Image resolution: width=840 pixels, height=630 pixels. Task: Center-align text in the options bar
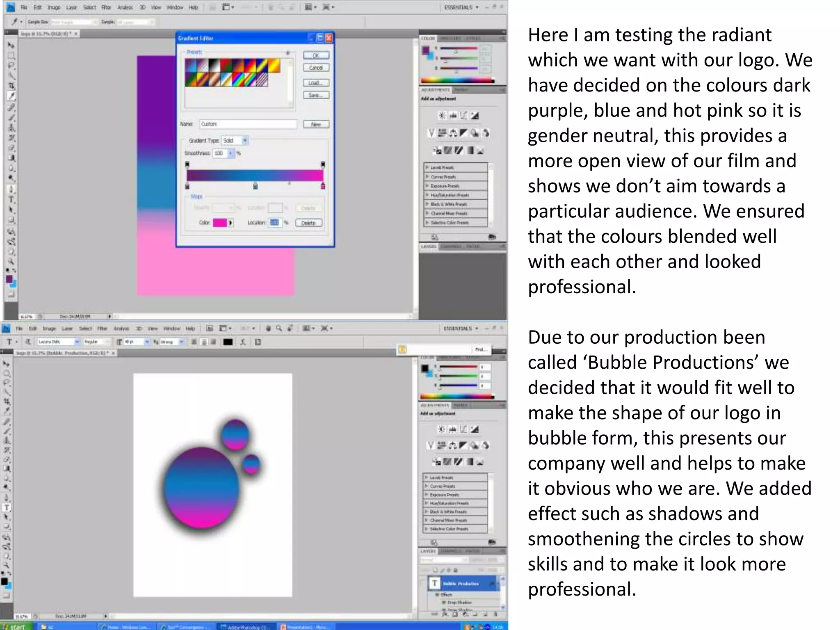(x=204, y=342)
